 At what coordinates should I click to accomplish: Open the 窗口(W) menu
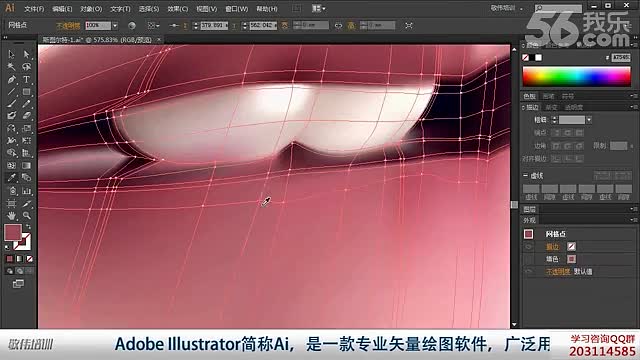pos(236,9)
